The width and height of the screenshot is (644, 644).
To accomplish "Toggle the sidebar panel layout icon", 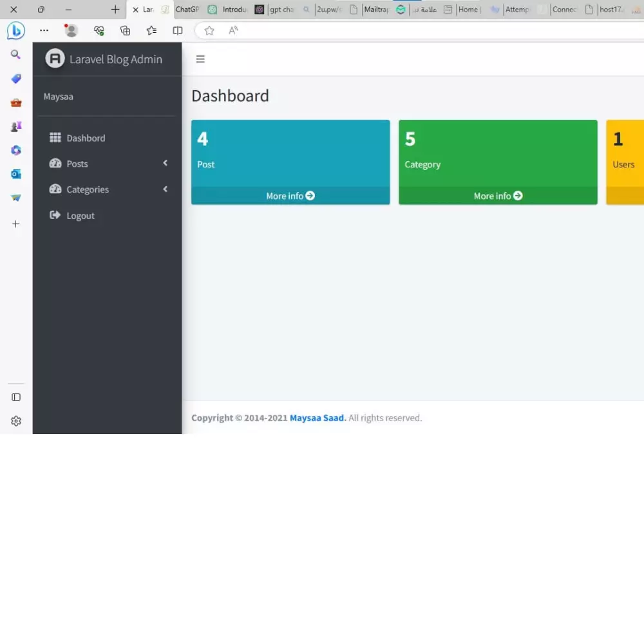I will point(16,397).
